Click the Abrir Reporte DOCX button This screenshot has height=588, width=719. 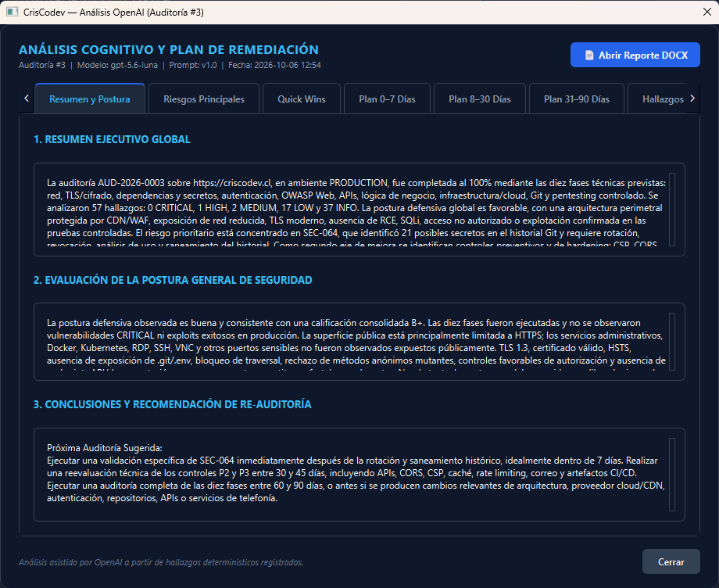(x=635, y=55)
